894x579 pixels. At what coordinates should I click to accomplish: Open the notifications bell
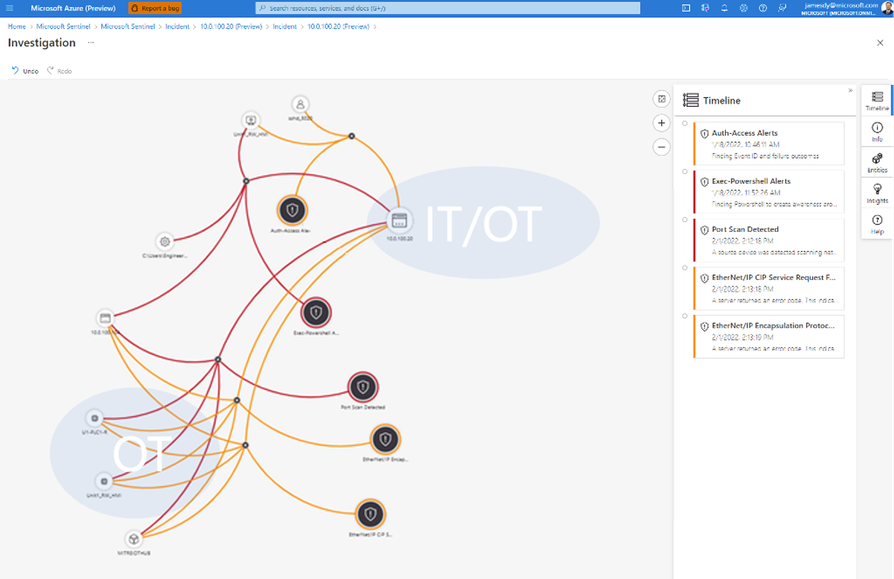click(x=724, y=8)
